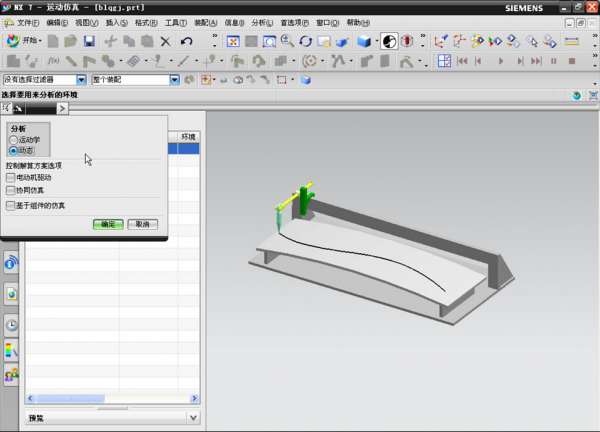Click the red clip section icon

(408, 41)
